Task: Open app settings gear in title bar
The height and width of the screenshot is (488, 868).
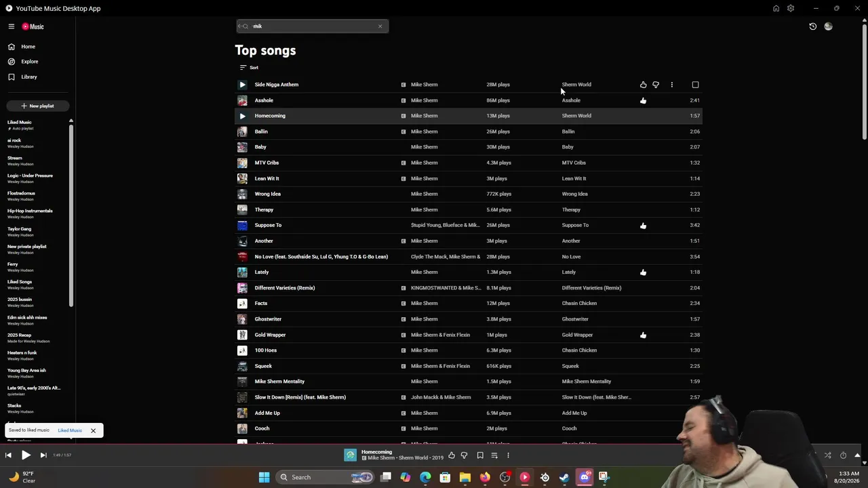Action: tap(791, 8)
